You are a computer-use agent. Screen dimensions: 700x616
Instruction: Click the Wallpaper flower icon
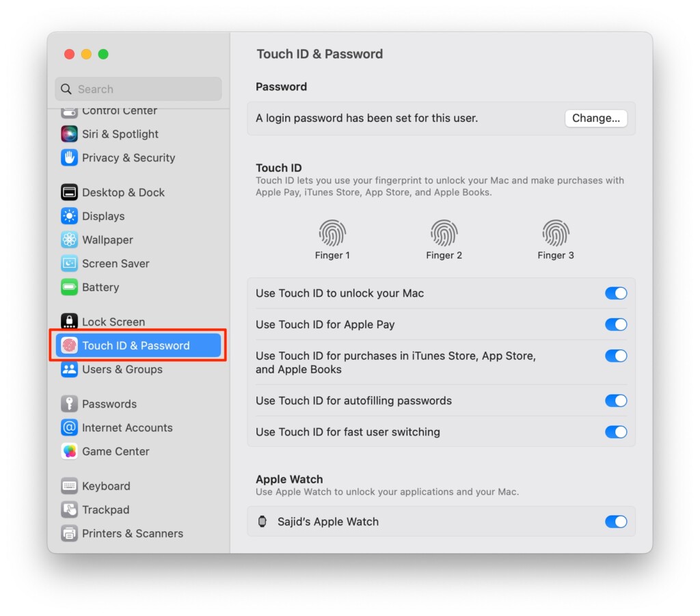(x=69, y=240)
